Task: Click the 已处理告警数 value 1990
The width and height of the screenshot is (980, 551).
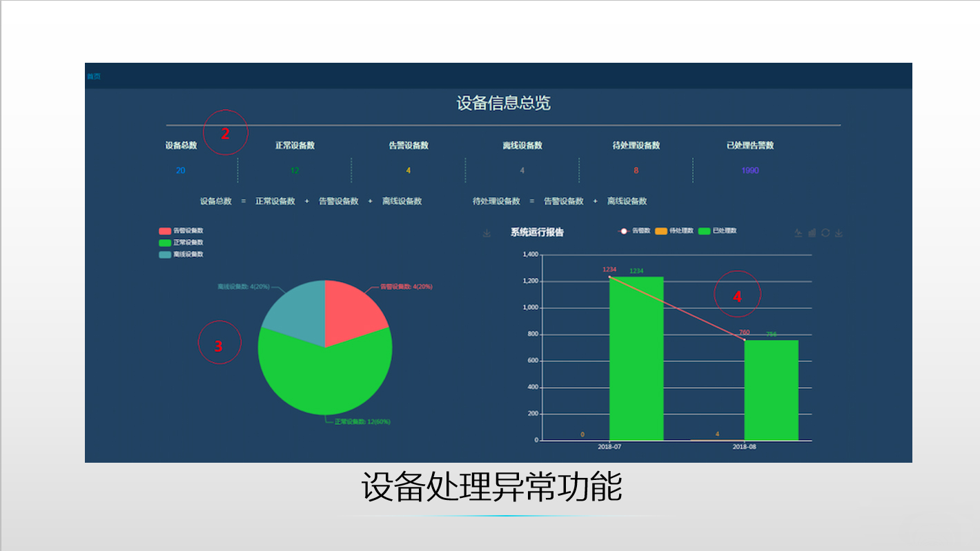Action: [x=750, y=170]
